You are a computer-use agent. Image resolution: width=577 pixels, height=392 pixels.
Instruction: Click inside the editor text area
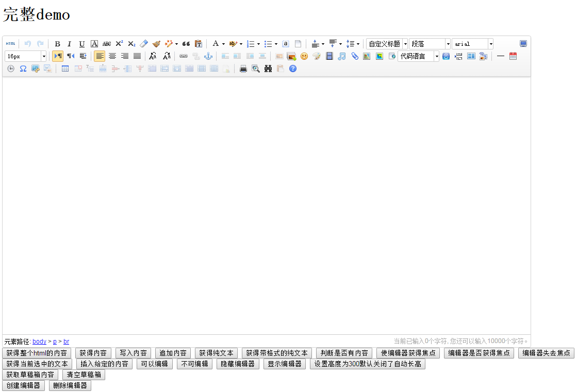pos(267,205)
